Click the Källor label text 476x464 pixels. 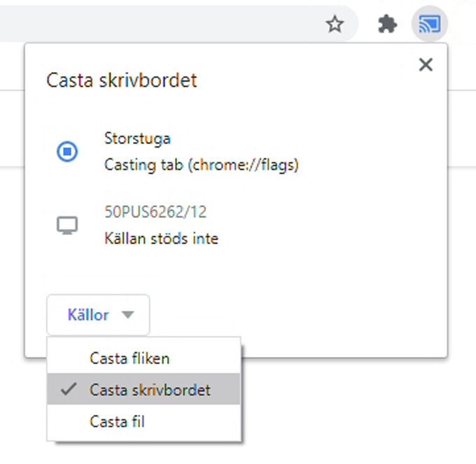tap(88, 315)
